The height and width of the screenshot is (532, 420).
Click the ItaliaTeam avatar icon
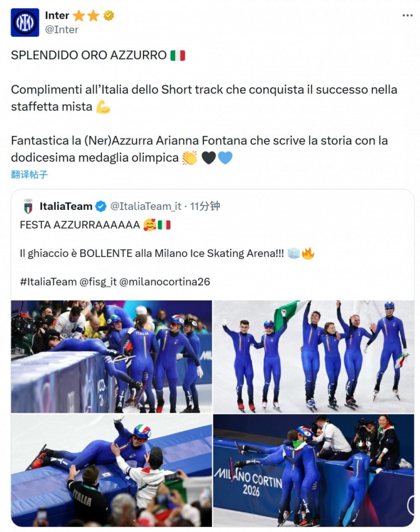28,207
